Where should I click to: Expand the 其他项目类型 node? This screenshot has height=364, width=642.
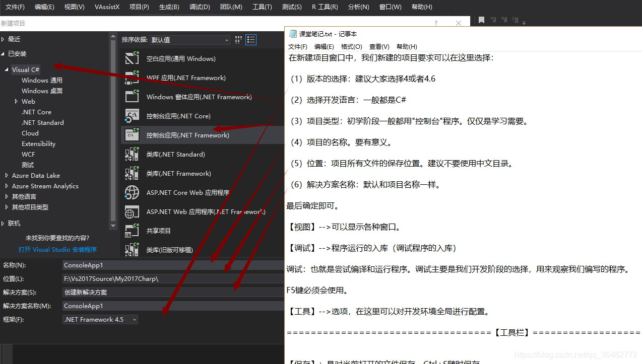(7, 207)
